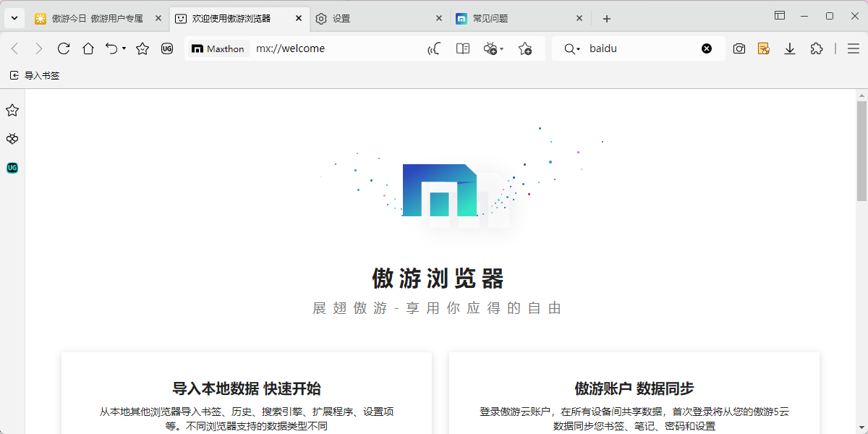This screenshot has height=434, width=868.
Task: Clear the baidu search text with the X
Action: tap(707, 48)
